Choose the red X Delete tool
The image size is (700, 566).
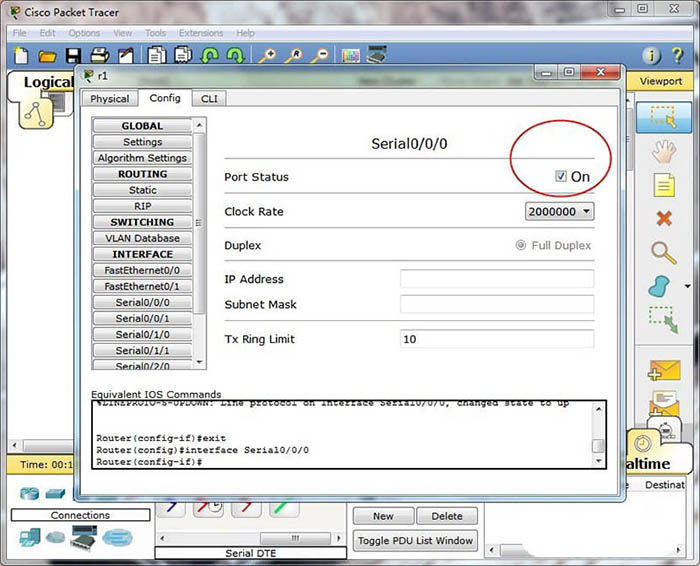click(x=664, y=219)
